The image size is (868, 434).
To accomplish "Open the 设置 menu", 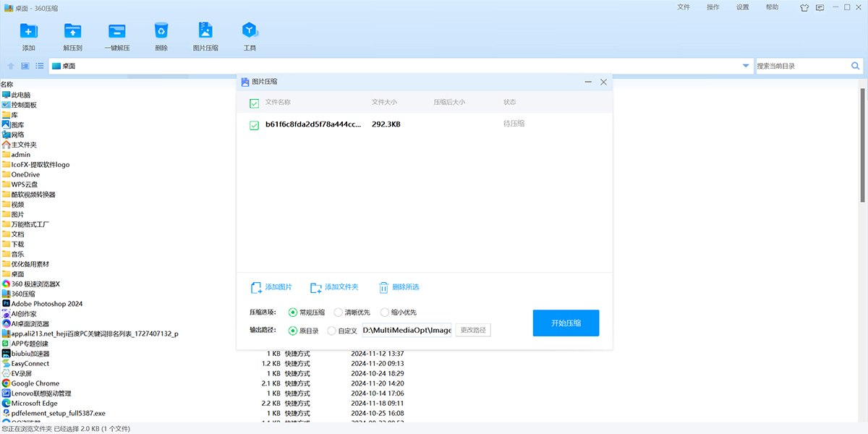I will click(x=743, y=7).
